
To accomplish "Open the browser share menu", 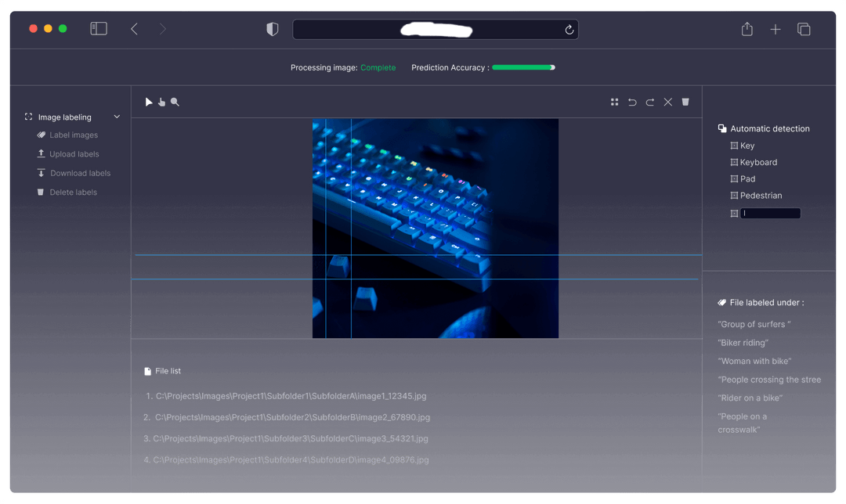I will coord(747,29).
